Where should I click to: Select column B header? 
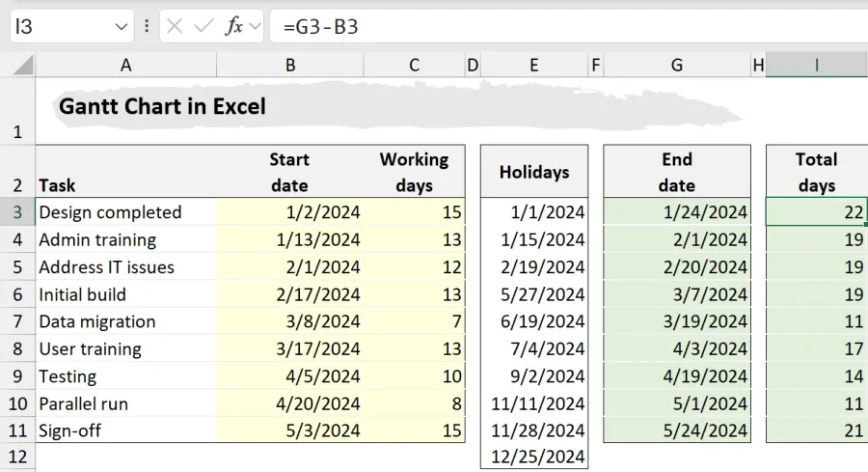tap(290, 65)
